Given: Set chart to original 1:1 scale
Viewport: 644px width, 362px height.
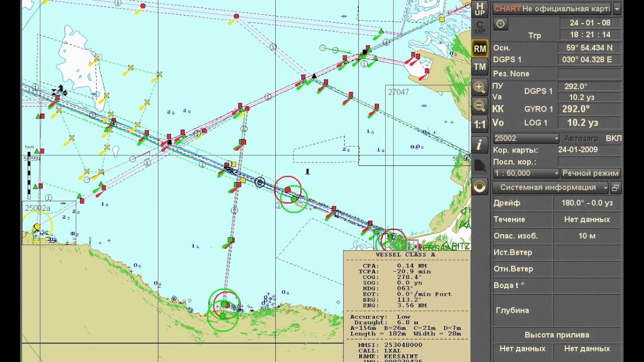Looking at the screenshot, I should point(480,125).
